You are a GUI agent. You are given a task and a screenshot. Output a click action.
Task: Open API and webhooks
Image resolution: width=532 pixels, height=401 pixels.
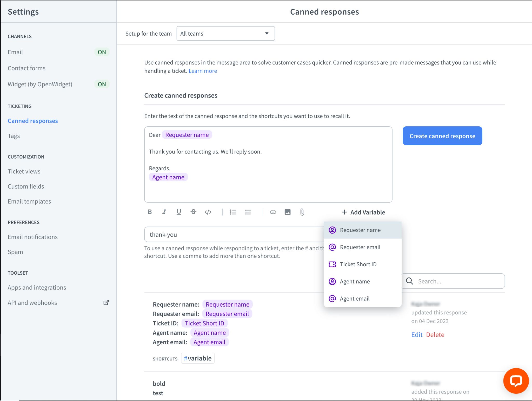pyautogui.click(x=32, y=303)
